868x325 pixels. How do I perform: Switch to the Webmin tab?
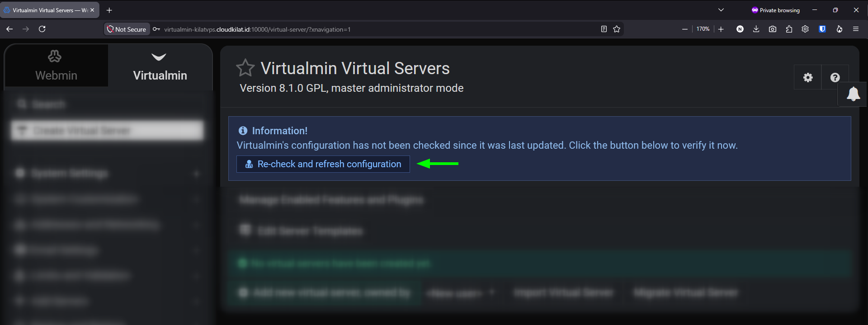[x=56, y=66]
